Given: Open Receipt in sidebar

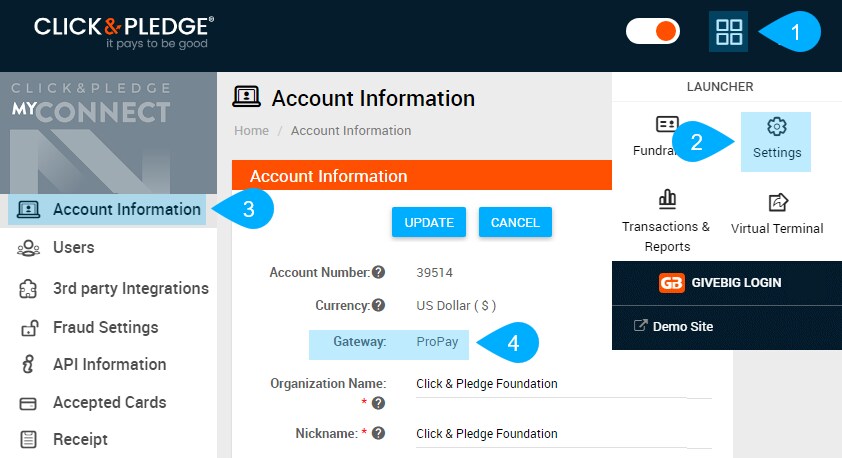Looking at the screenshot, I should click(x=80, y=439).
